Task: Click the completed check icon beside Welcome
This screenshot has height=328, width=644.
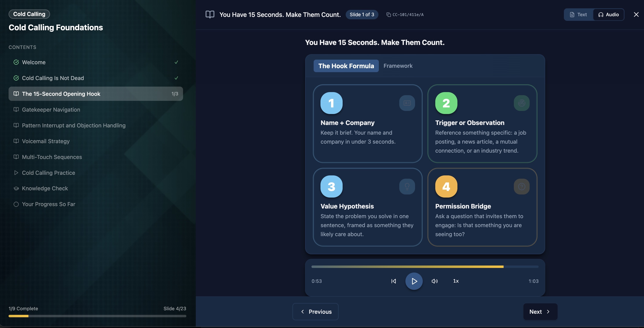Action: click(16, 62)
